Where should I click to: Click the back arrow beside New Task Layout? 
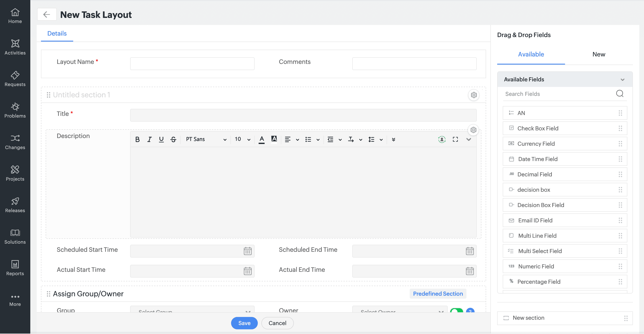click(47, 14)
